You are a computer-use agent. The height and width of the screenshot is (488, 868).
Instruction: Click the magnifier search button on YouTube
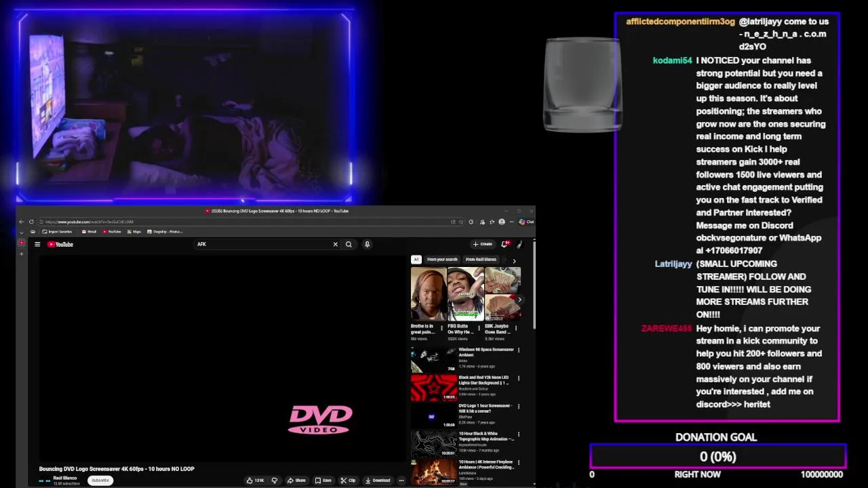(349, 244)
